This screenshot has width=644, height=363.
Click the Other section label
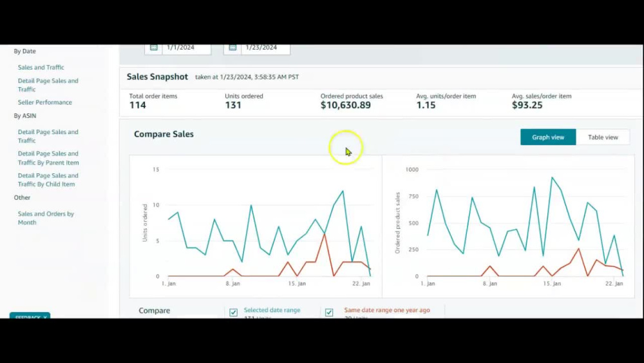click(x=22, y=198)
